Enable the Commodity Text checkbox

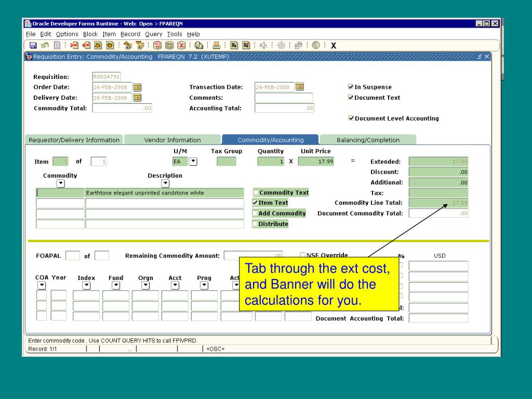(256, 192)
